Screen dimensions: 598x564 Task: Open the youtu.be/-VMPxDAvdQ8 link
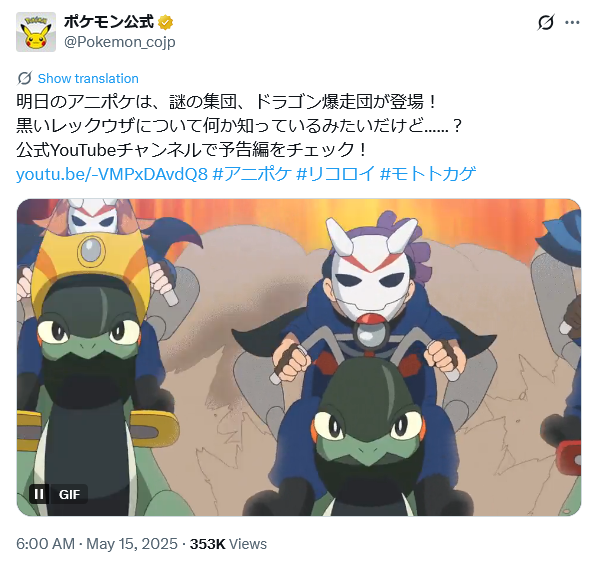(x=112, y=174)
